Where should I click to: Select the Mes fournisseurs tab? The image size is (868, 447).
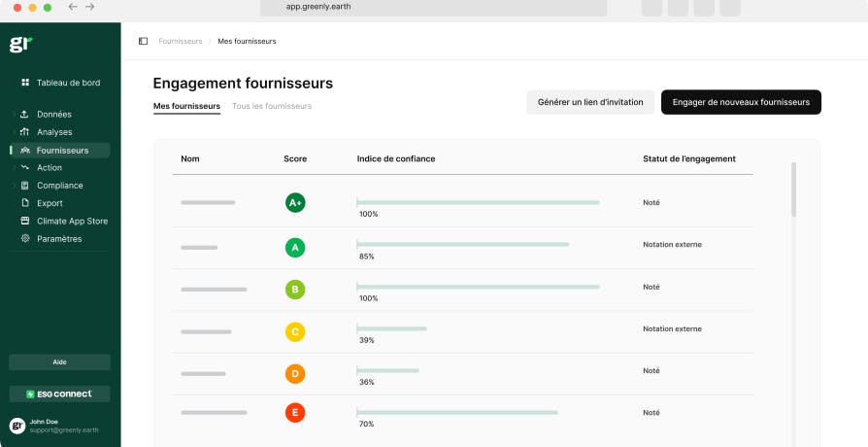pos(186,106)
